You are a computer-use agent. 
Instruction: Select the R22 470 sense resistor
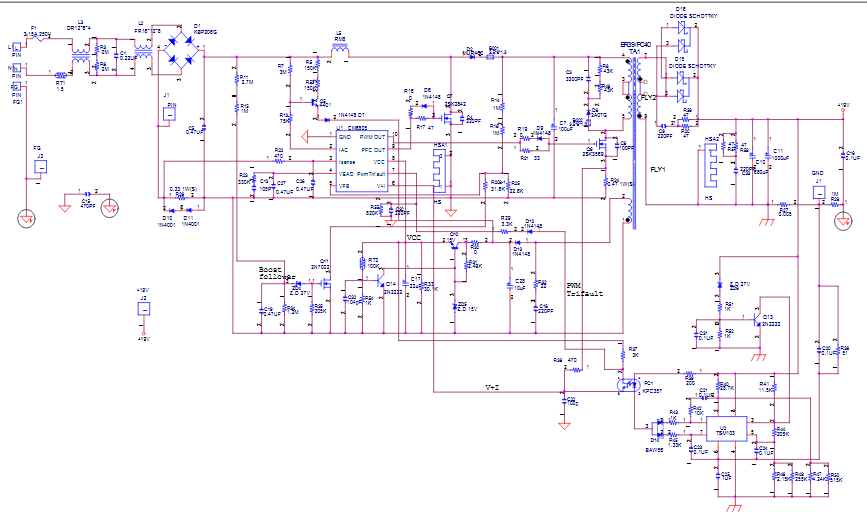point(279,161)
